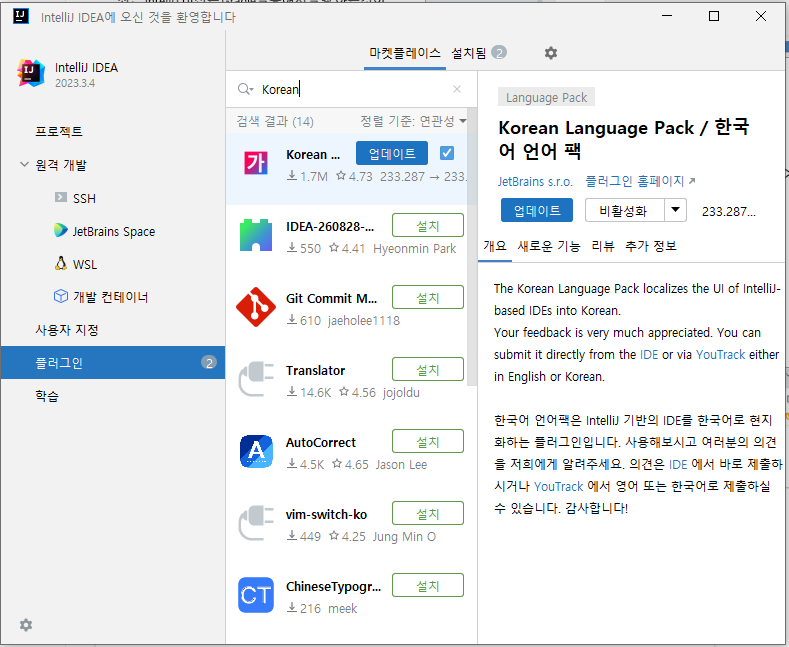Open the 리뷰 tab
The width and height of the screenshot is (789, 647).
602,246
